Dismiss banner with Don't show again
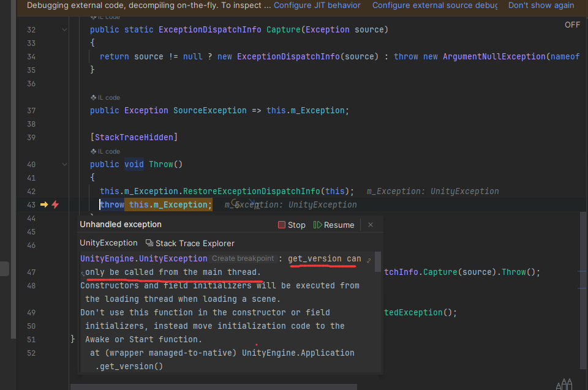The width and height of the screenshot is (588, 390). click(x=541, y=6)
